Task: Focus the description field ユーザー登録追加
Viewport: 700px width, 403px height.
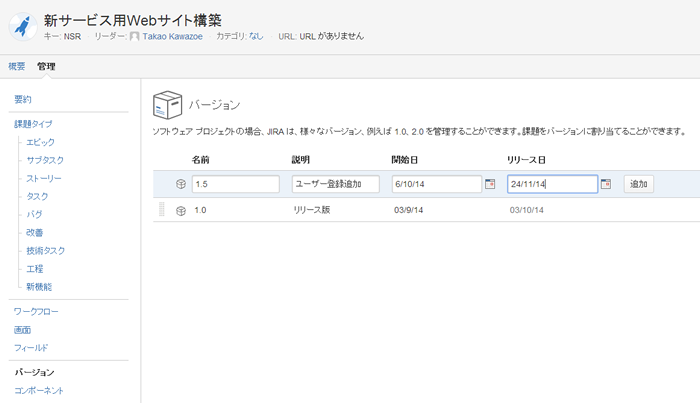Action: coord(335,184)
